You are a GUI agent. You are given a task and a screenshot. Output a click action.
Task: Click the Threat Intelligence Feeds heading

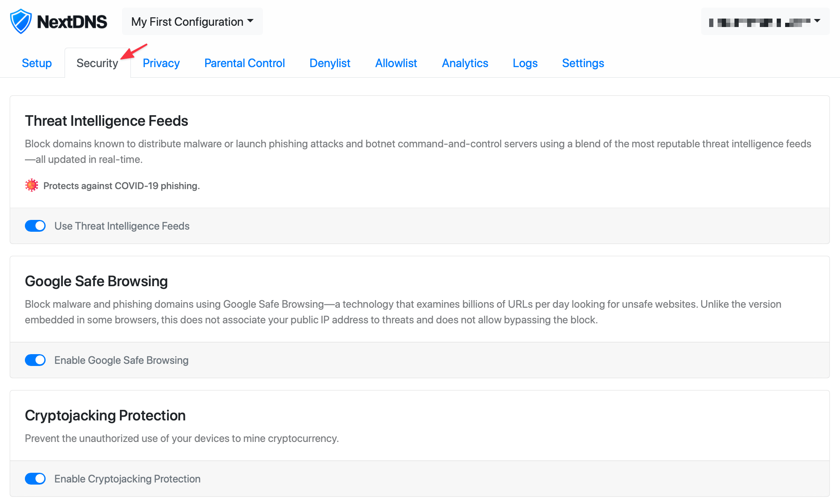tap(106, 121)
